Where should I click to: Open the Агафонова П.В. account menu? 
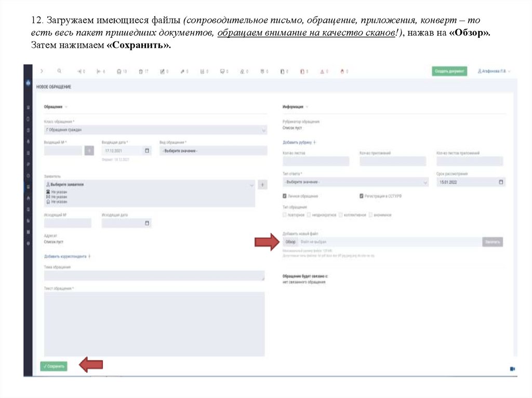click(x=494, y=71)
